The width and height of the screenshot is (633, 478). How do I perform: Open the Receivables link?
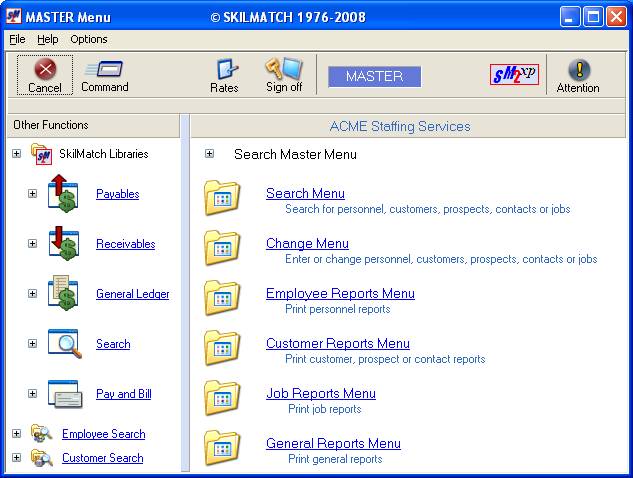126,244
